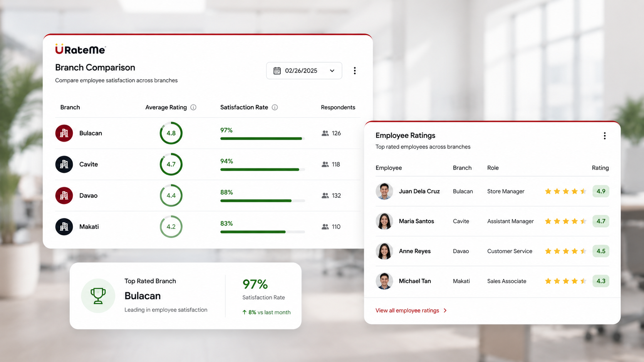Click Michael Tan's star rating
Image resolution: width=644 pixels, height=362 pixels.
(565, 281)
